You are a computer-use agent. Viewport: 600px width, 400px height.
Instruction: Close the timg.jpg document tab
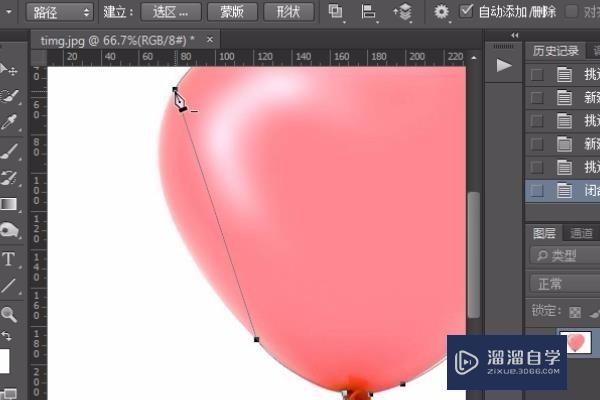(210, 39)
